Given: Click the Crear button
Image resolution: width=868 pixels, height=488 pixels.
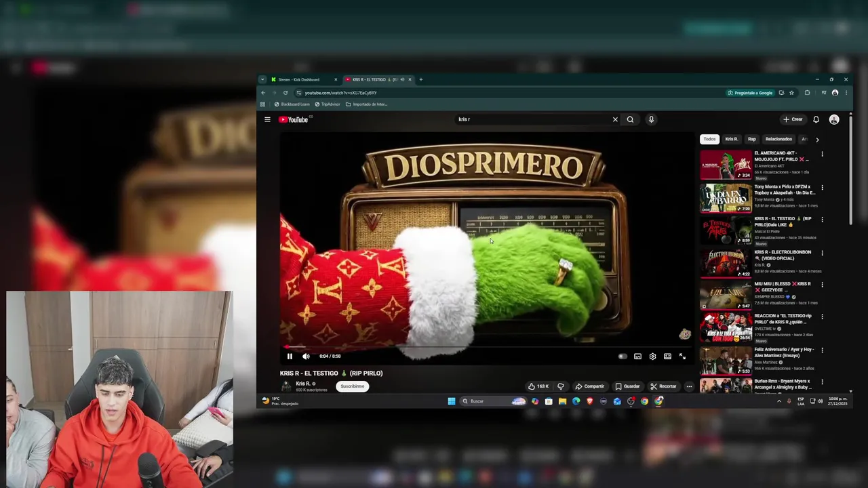Looking at the screenshot, I should tap(793, 119).
